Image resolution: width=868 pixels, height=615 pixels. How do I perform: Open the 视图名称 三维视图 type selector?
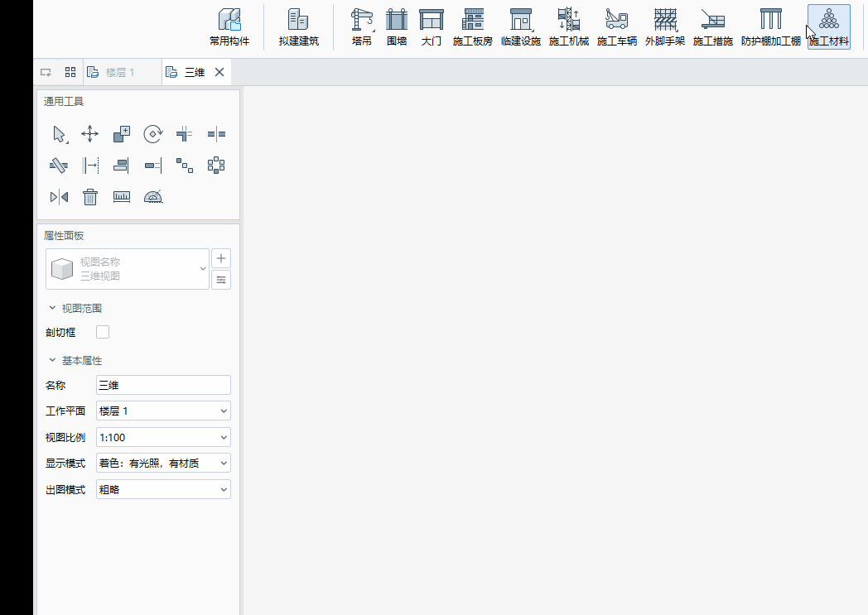128,269
